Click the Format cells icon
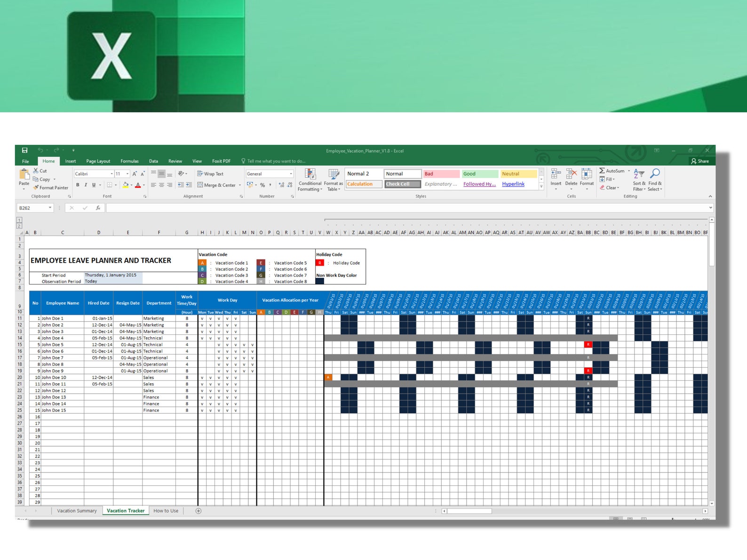 click(x=587, y=174)
